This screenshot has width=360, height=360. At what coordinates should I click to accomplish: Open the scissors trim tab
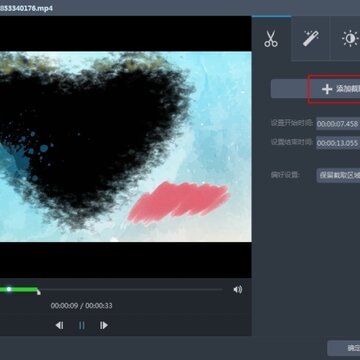point(271,38)
